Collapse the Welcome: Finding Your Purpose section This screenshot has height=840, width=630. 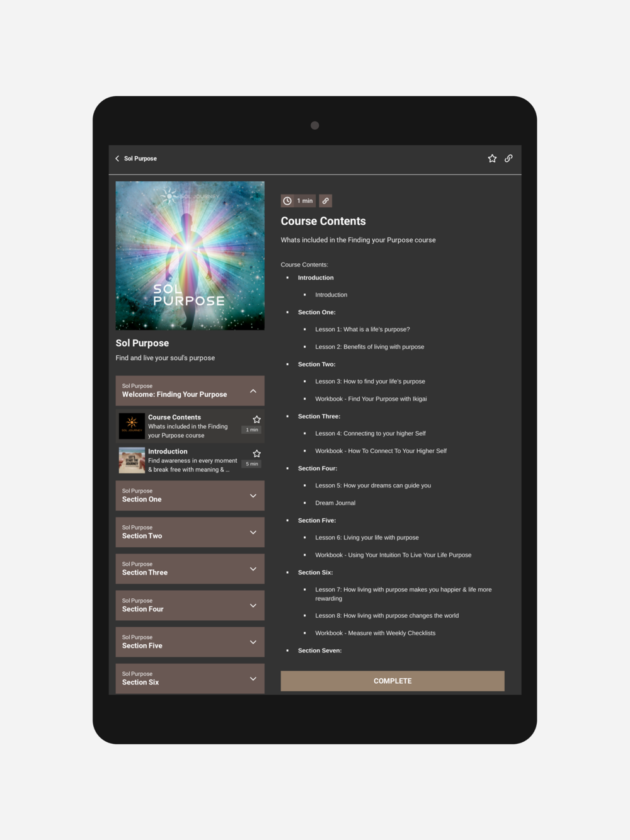tap(190, 390)
